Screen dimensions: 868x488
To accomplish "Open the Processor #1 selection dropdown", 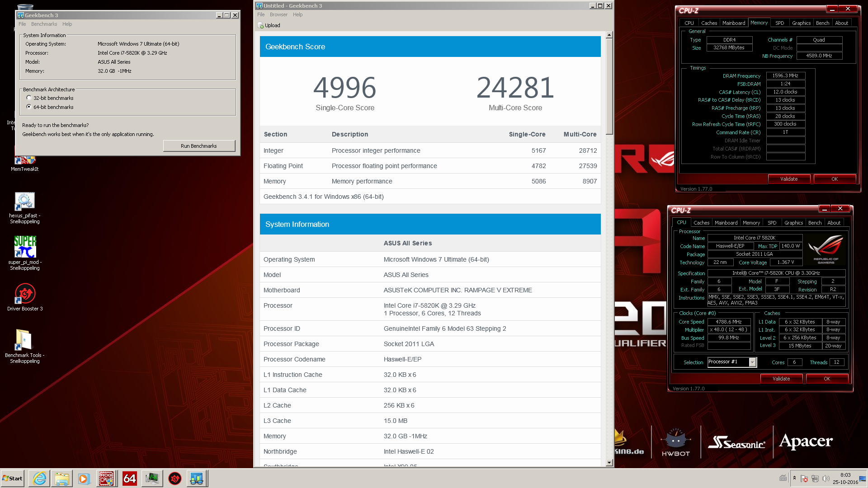I will pos(752,362).
